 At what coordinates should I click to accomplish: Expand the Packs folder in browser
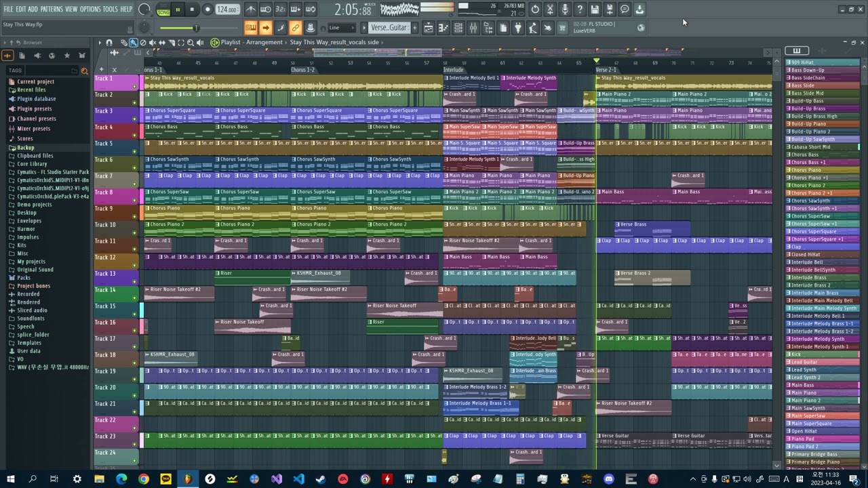coord(24,278)
